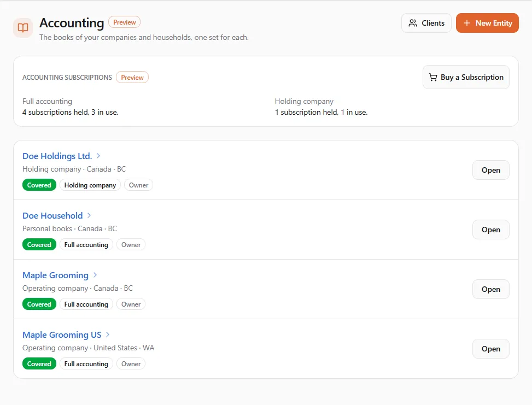Image resolution: width=532 pixels, height=405 pixels.
Task: Click the plus icon in New Entity
Action: (467, 23)
